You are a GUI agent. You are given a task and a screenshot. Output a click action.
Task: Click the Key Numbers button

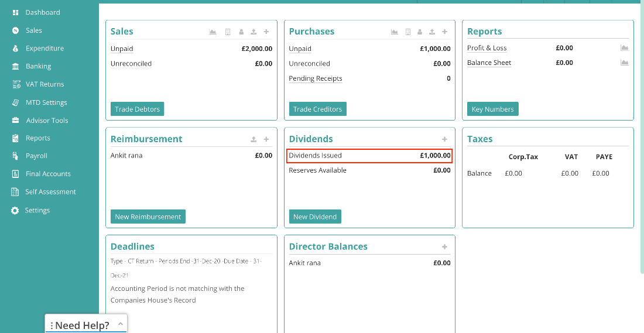pos(492,109)
